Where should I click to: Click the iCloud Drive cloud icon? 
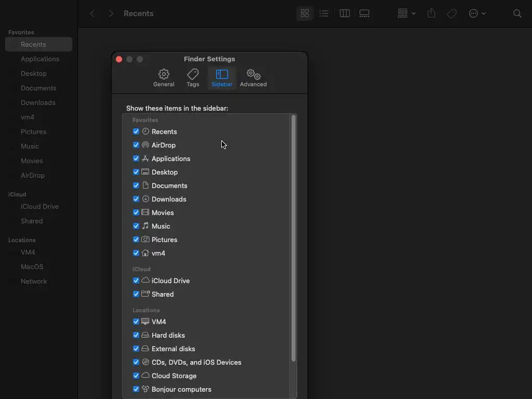[x=145, y=281]
